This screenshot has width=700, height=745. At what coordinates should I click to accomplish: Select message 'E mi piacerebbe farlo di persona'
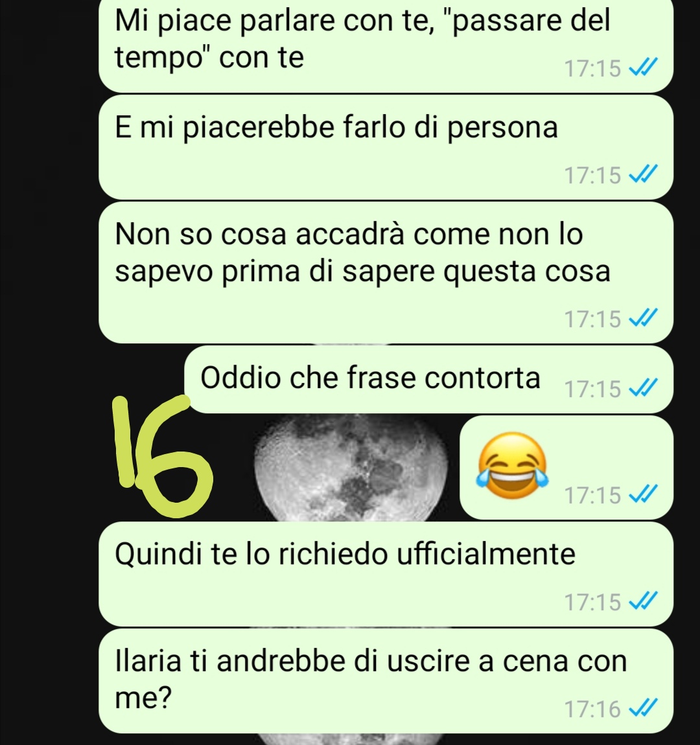pyautogui.click(x=386, y=147)
